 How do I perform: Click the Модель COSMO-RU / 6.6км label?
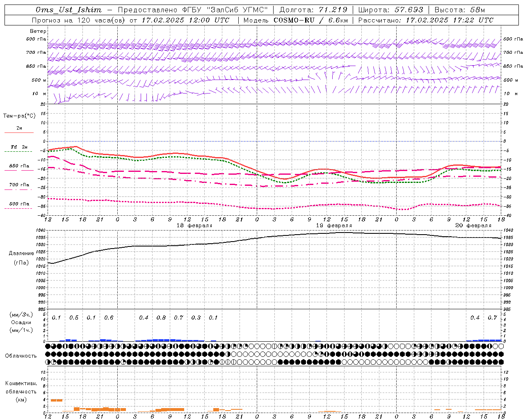pyautogui.click(x=295, y=20)
